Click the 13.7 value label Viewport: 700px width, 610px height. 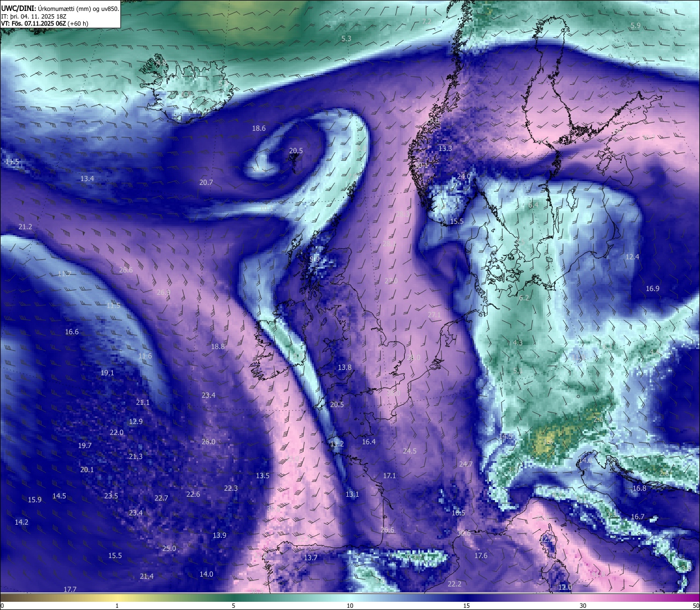tap(311, 558)
